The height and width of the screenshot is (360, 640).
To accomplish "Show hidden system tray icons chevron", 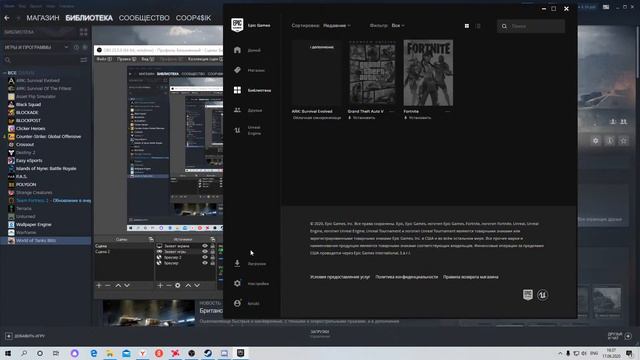I will (560, 353).
